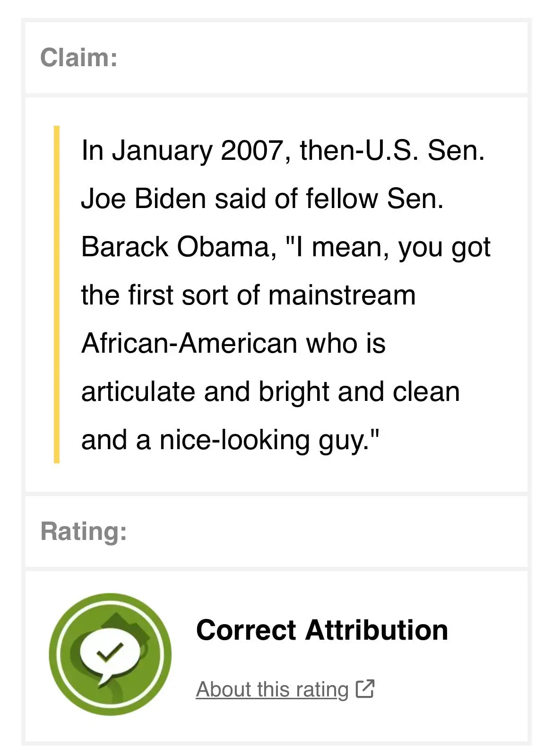The width and height of the screenshot is (553, 756).
Task: Click the word "fellow" in the claim
Action: [x=341, y=199]
